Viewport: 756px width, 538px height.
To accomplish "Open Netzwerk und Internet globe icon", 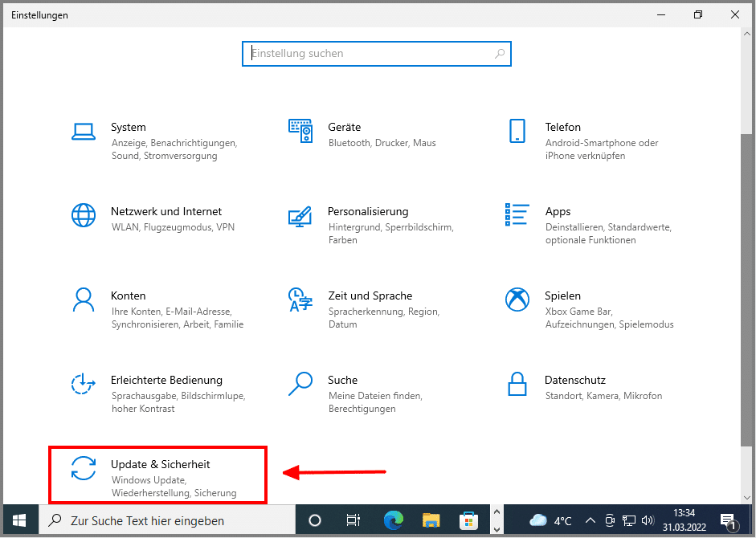I will coord(84,215).
